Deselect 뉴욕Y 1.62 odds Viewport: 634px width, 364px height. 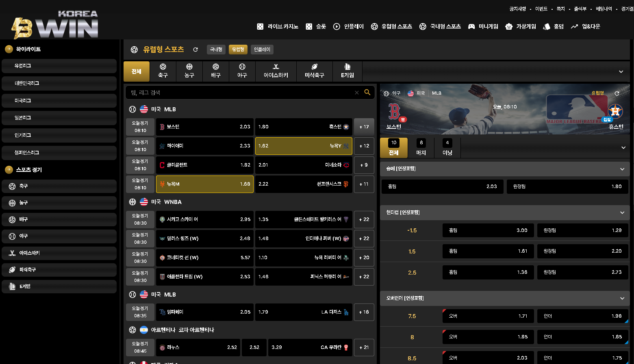pyautogui.click(x=304, y=146)
